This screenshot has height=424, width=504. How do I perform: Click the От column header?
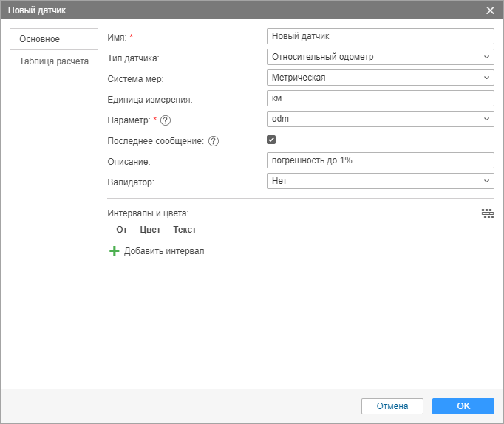tap(122, 230)
